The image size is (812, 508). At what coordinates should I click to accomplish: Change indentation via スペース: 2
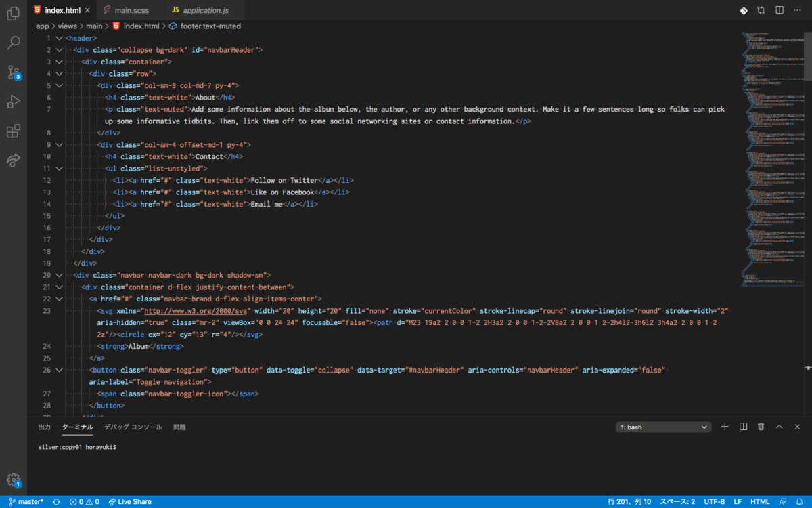(x=677, y=502)
